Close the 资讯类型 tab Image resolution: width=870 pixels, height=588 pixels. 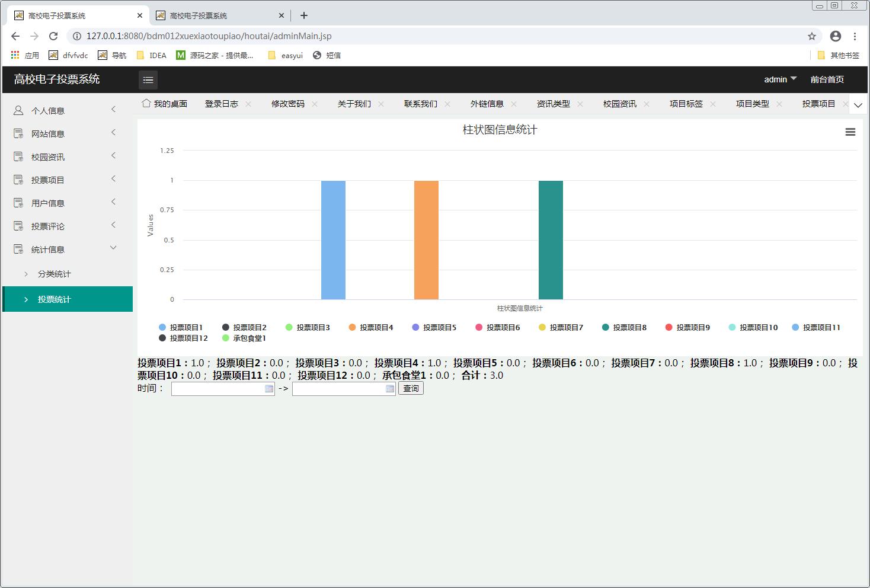[580, 104]
